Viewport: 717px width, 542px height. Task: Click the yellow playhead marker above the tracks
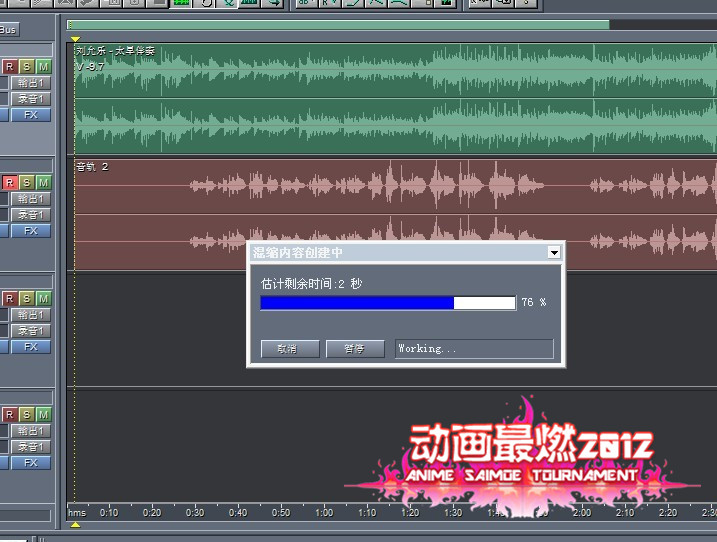tap(75, 39)
